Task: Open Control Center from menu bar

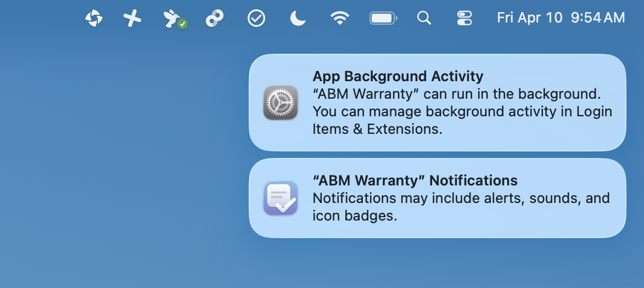Action: coord(464,18)
